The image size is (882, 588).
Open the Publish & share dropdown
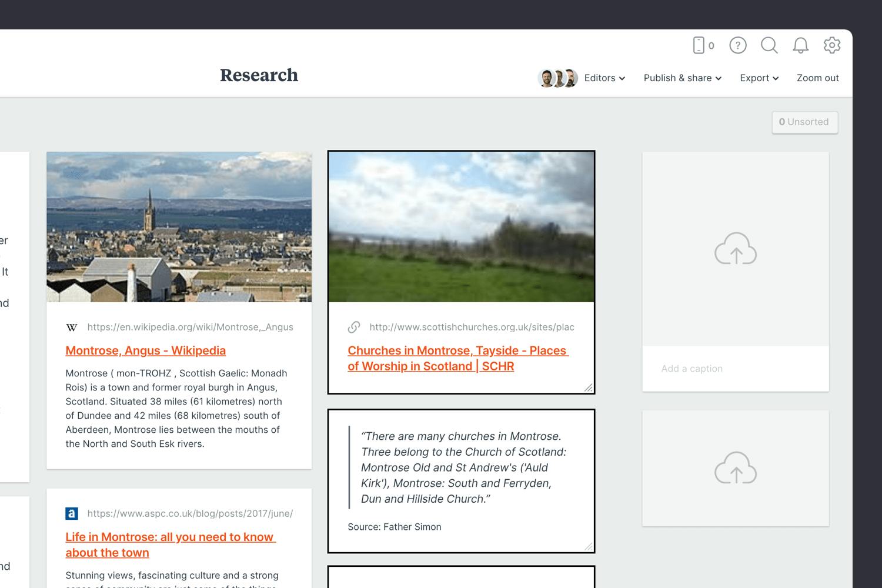(681, 78)
